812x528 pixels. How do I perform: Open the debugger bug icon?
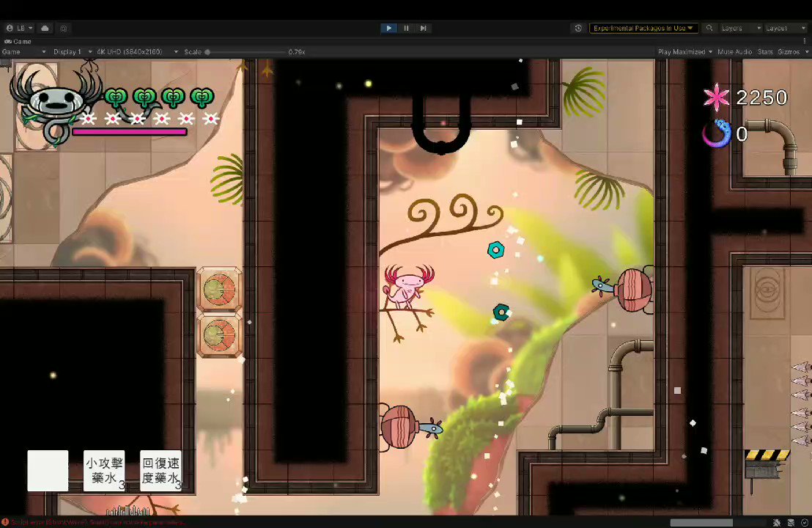pyautogui.click(x=777, y=522)
